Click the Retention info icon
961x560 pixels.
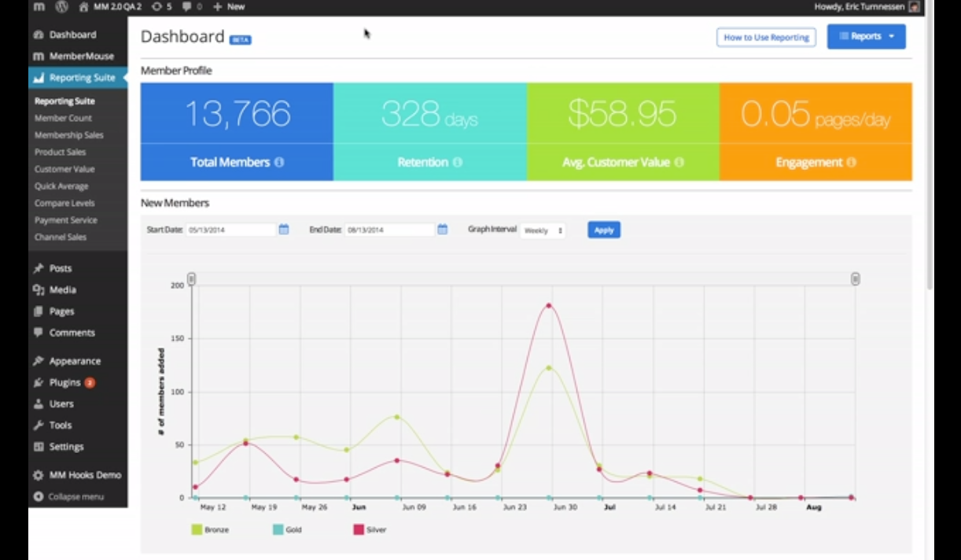click(x=458, y=163)
